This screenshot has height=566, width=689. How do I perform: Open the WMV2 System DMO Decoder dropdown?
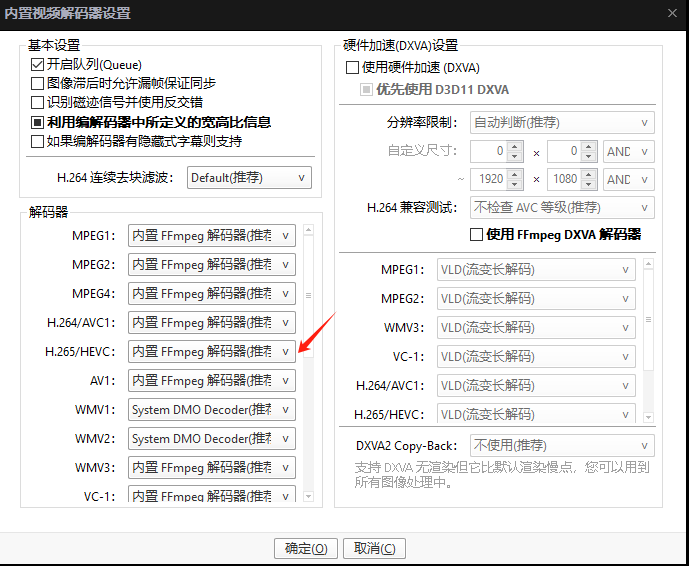(212, 439)
